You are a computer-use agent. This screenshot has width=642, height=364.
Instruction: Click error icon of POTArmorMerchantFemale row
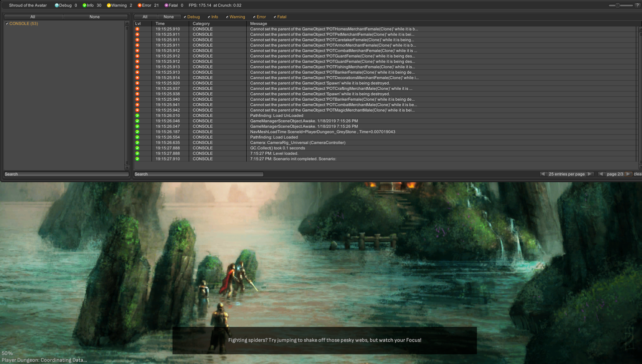pos(137,45)
